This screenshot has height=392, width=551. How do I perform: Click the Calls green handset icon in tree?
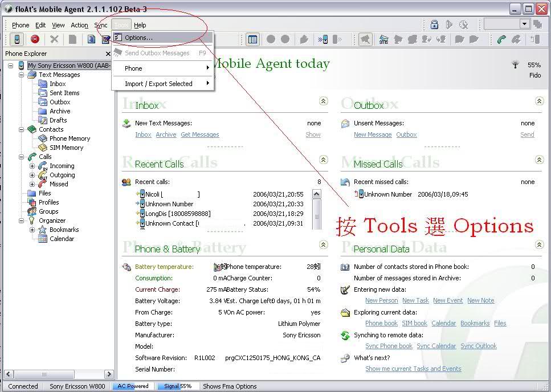[x=32, y=157]
